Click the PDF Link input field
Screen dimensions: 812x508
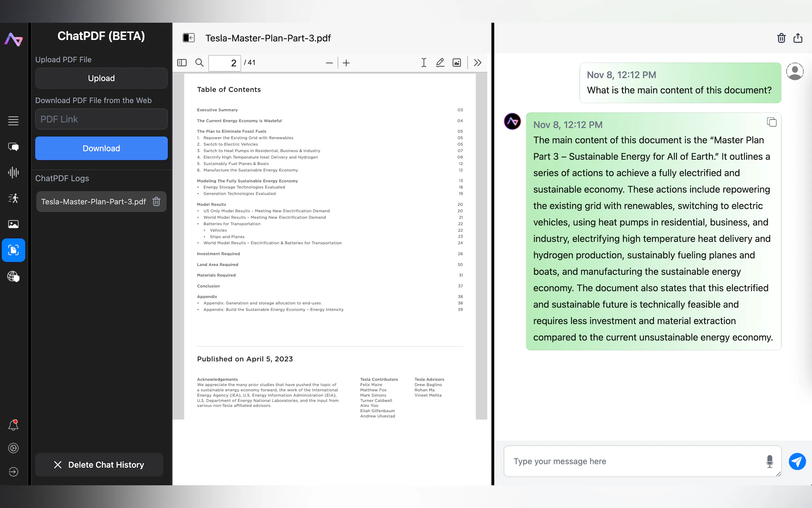point(101,119)
